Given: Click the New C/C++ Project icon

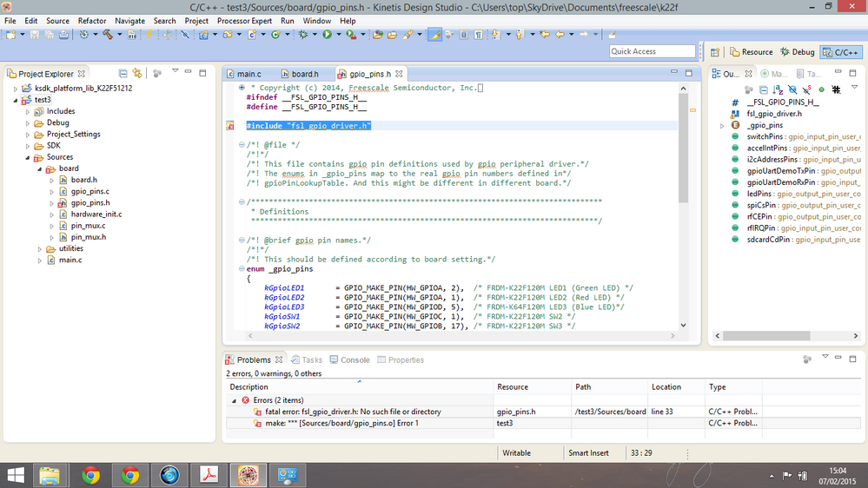Looking at the screenshot, I should (x=203, y=35).
